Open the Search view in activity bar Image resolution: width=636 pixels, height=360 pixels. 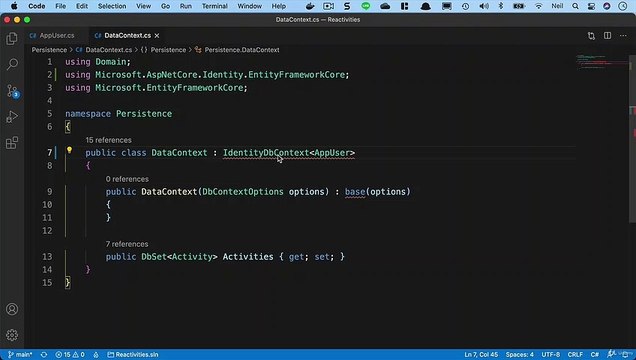pos(12,64)
